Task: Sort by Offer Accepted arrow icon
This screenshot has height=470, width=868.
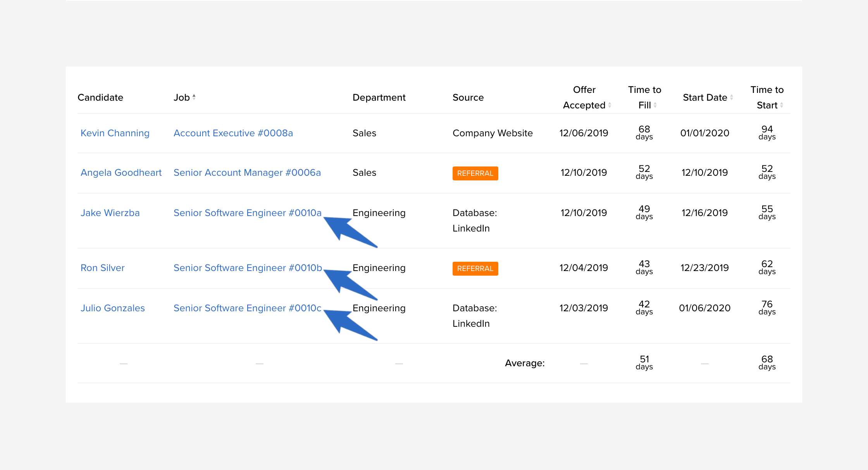Action: [x=610, y=105]
